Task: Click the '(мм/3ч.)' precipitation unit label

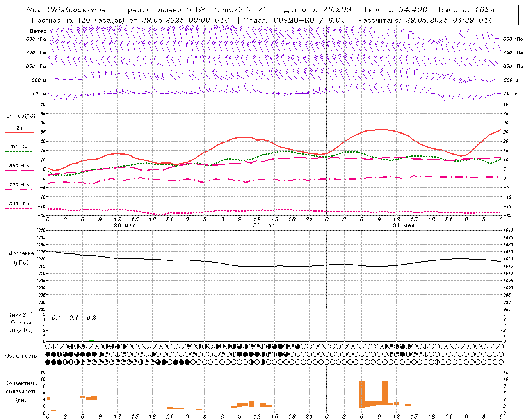Action: (x=21, y=315)
